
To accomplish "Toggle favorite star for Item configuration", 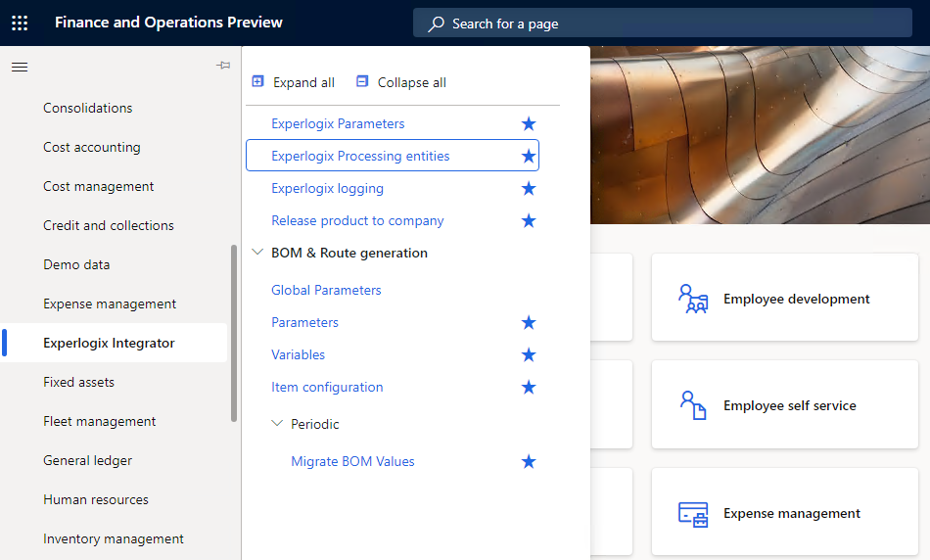I will [x=529, y=388].
